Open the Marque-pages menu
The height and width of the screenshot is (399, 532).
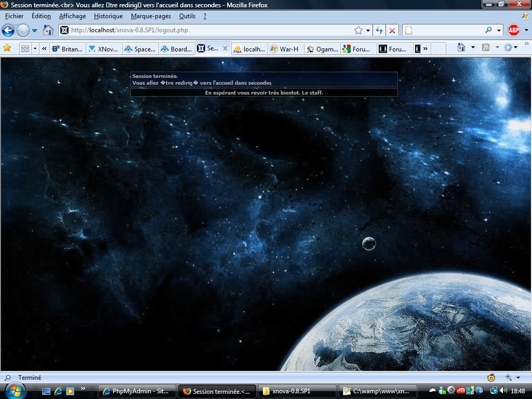click(151, 16)
